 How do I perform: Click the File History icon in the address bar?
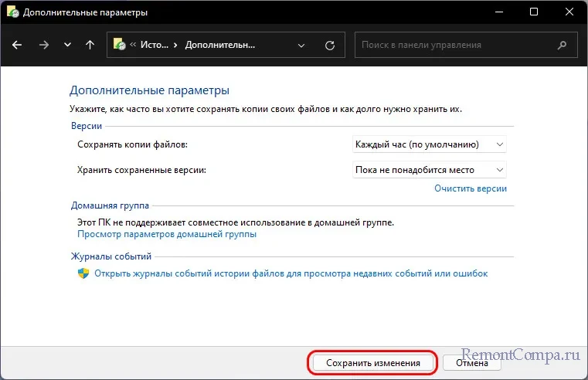(x=120, y=45)
